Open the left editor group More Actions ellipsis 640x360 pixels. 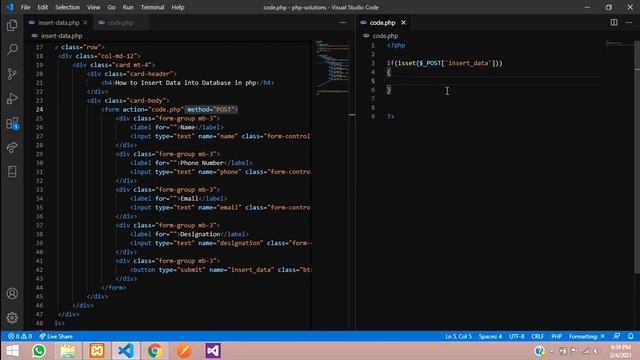pyautogui.click(x=343, y=22)
